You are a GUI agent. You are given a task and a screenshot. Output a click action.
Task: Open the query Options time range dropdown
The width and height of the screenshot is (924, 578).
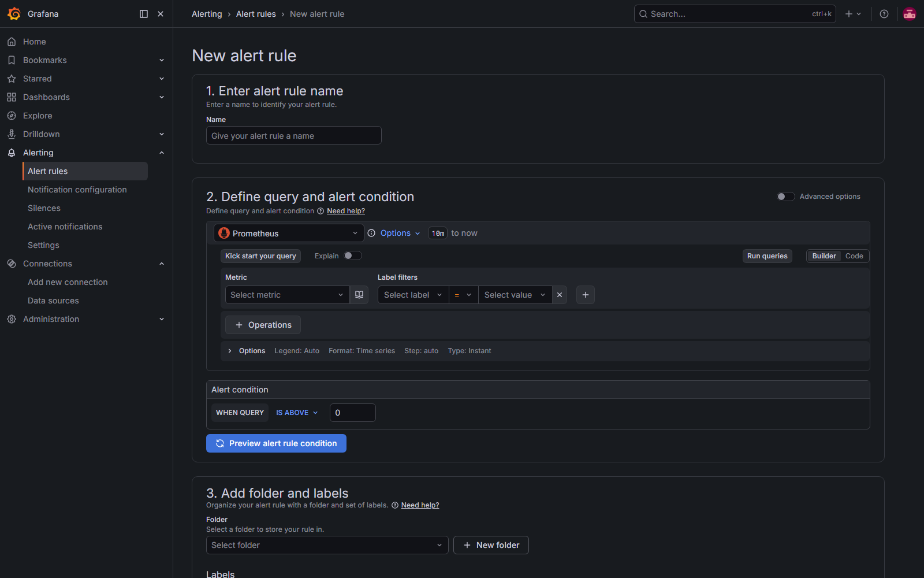tap(400, 233)
